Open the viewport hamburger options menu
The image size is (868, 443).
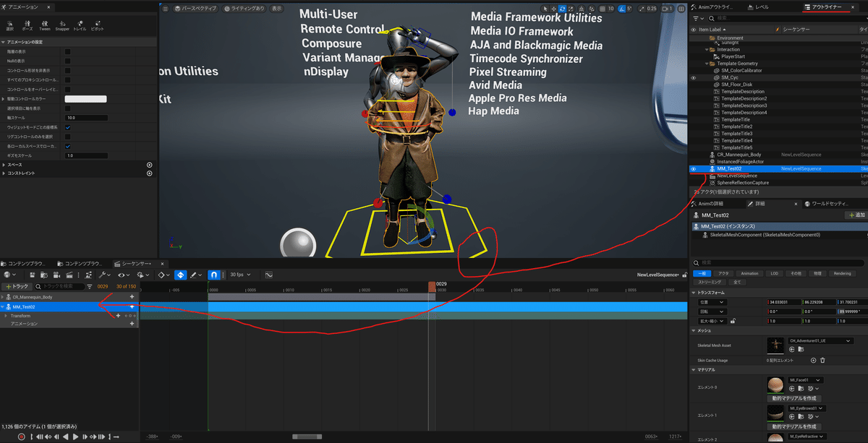pyautogui.click(x=165, y=9)
